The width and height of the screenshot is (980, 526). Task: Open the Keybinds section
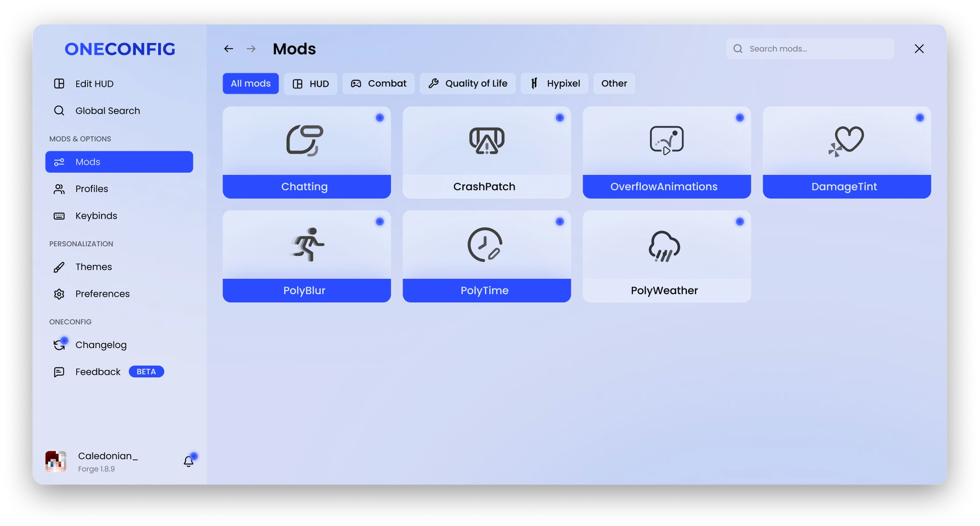tap(119, 216)
